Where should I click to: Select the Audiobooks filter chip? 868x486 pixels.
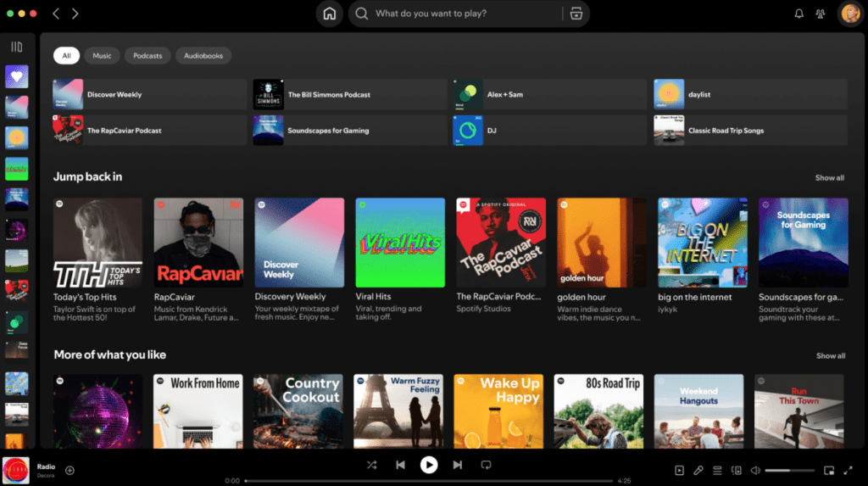click(x=203, y=55)
